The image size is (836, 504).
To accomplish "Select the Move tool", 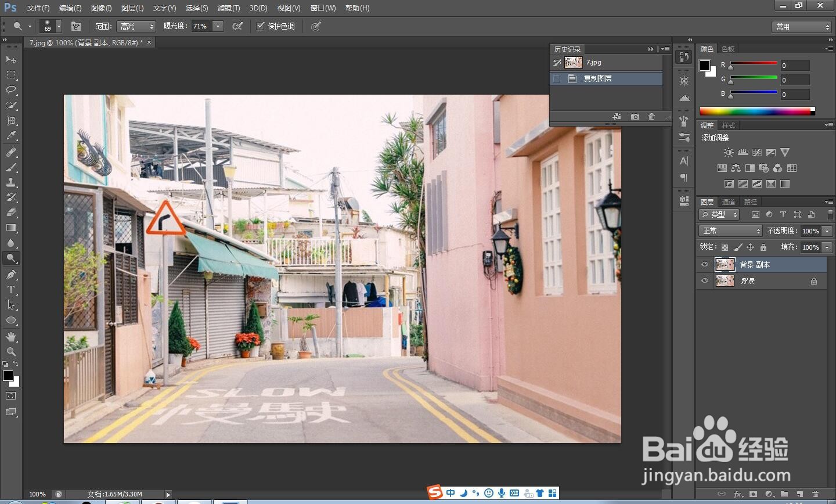I will (x=10, y=59).
